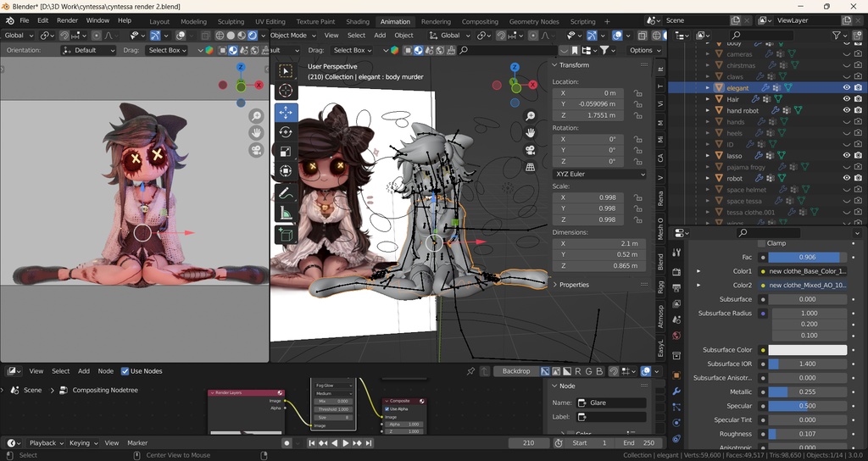The width and height of the screenshot is (868, 461).
Task: Open the Node menu in compositor
Action: click(x=105, y=371)
